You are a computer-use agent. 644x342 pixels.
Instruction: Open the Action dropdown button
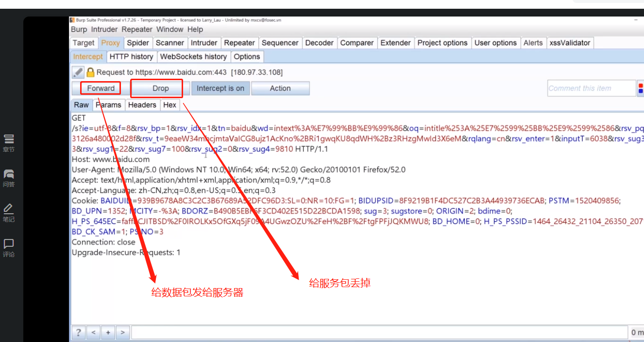pyautogui.click(x=280, y=88)
